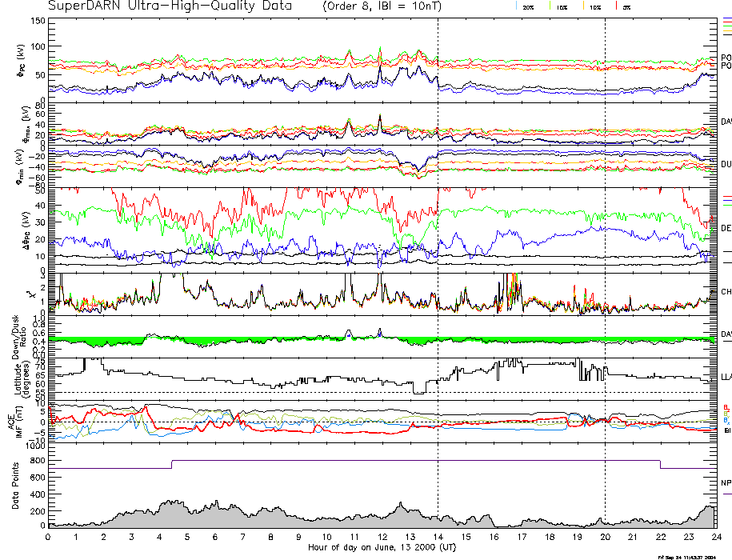
Task: Click the hour 12 tick label on x-axis
Action: click(382, 537)
